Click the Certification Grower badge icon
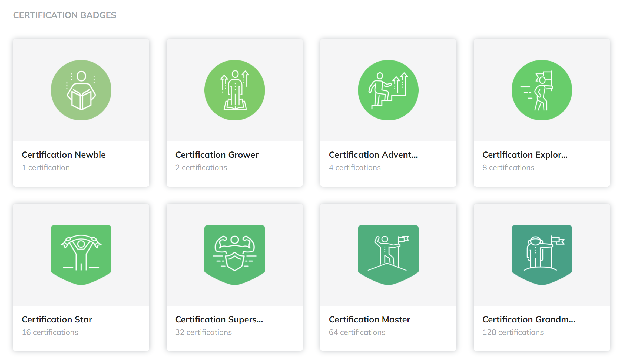Screen dimensions: 623x364 click(x=234, y=90)
